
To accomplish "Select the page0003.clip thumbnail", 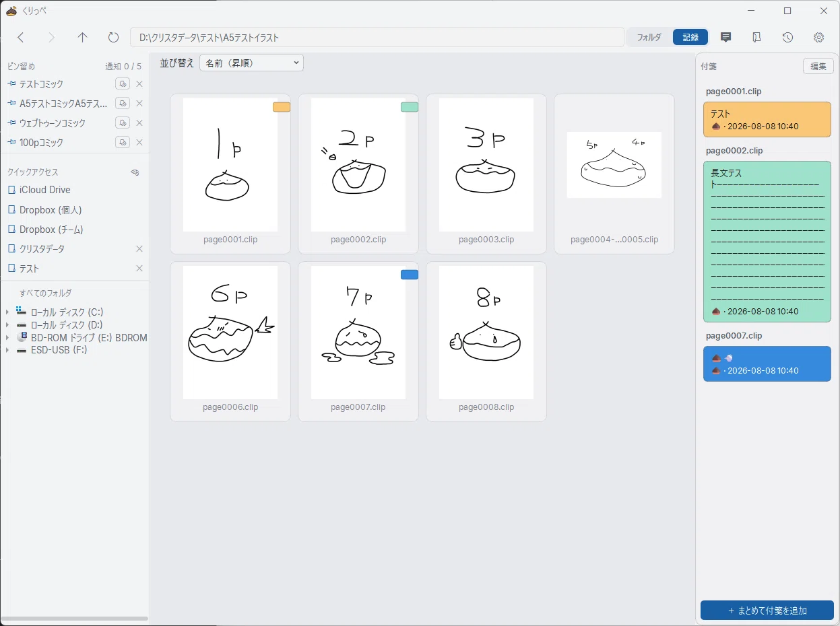I will point(486,174).
